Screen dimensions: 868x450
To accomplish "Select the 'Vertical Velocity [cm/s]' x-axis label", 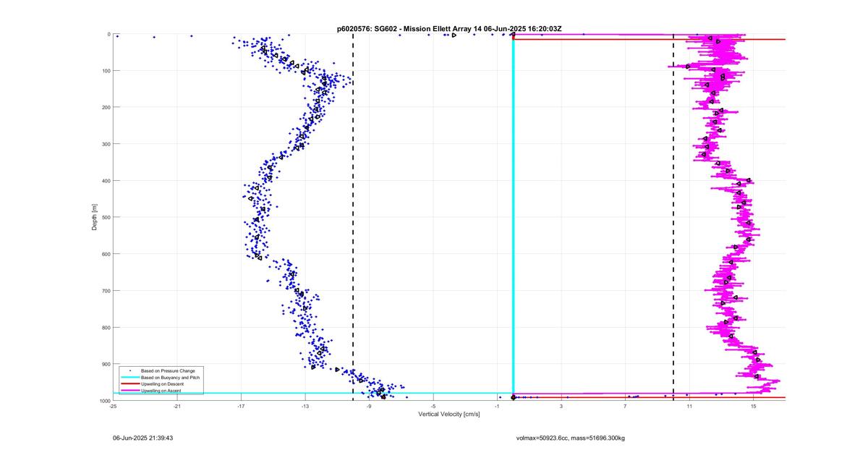I will pyautogui.click(x=448, y=415).
